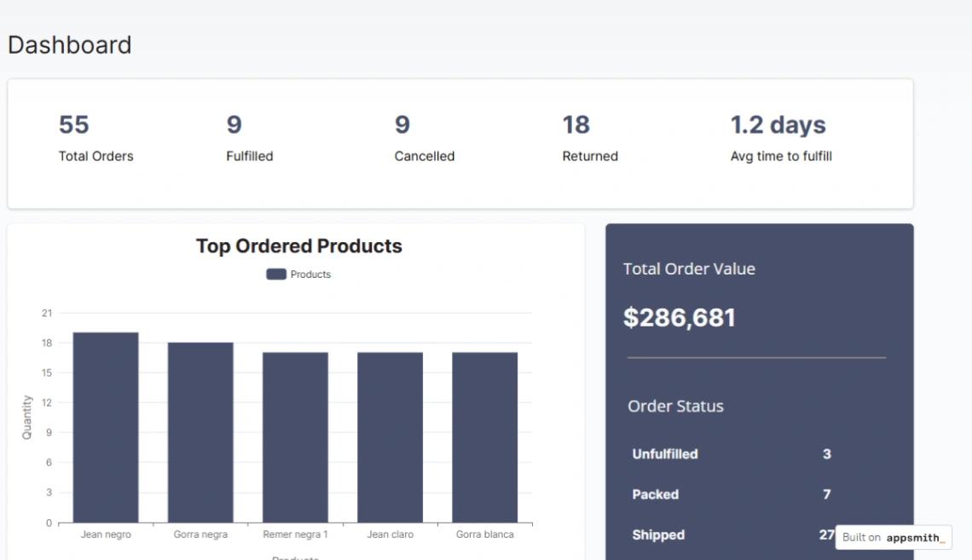The width and height of the screenshot is (972, 560).
Task: Click the 18 Returned count
Action: coord(576,124)
